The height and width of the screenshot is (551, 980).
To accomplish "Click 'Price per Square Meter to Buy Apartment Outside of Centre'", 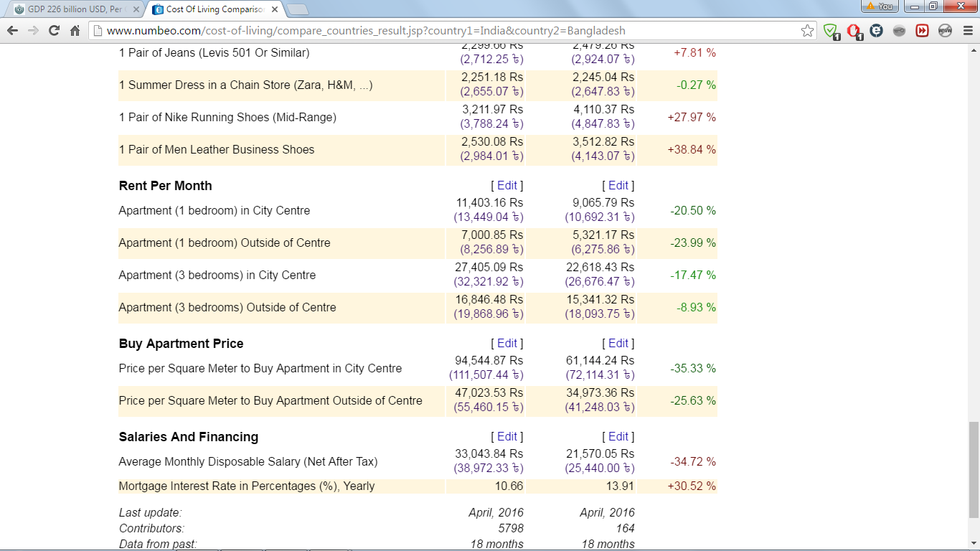I will point(270,400).
